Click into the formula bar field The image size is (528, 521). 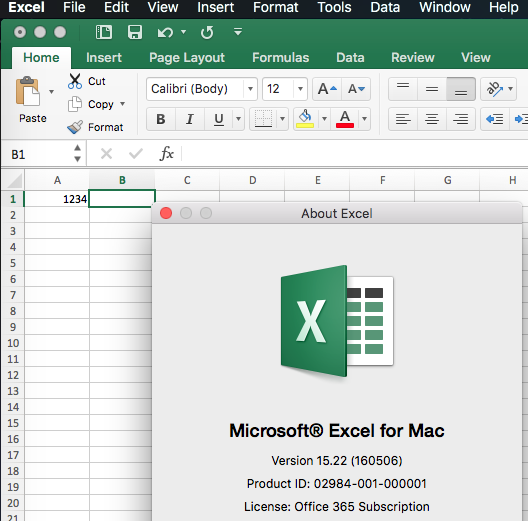point(354,154)
